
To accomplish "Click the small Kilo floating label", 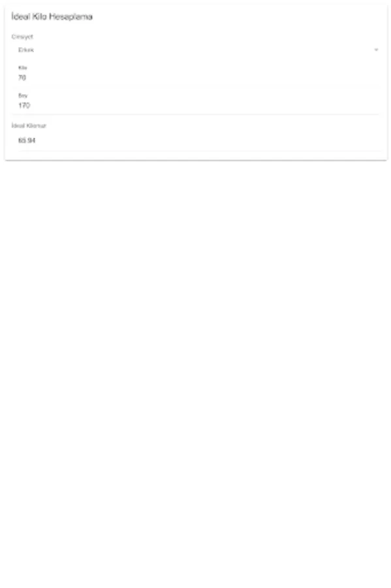I will 23,68.
